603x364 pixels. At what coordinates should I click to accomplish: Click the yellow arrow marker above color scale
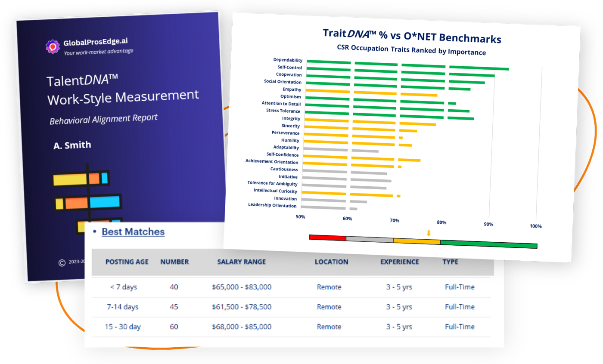(429, 233)
